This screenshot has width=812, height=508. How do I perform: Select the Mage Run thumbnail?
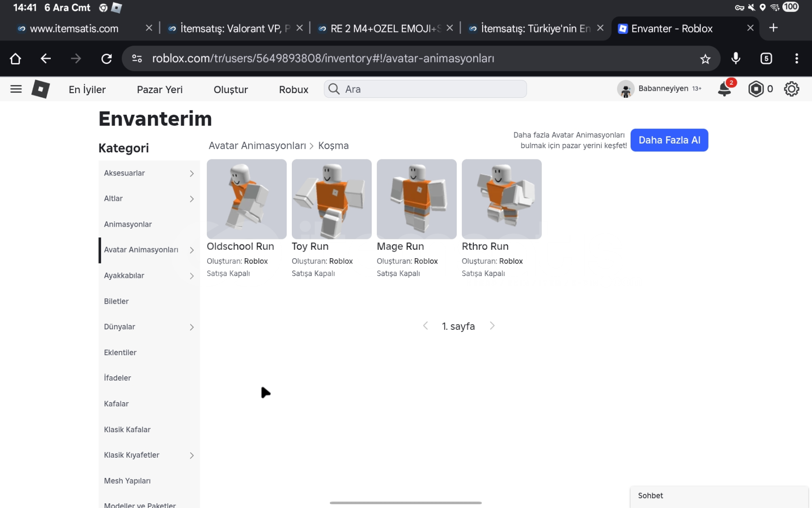(x=416, y=199)
